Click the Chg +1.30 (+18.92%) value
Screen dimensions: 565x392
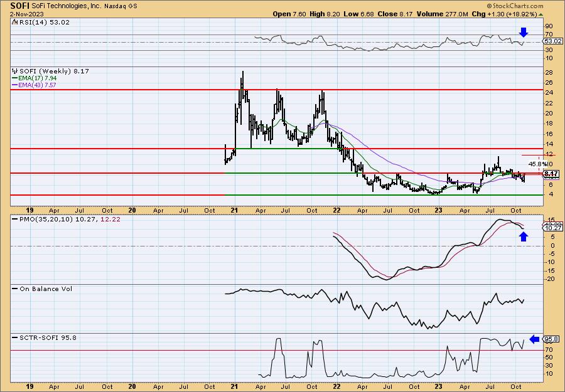(505, 14)
